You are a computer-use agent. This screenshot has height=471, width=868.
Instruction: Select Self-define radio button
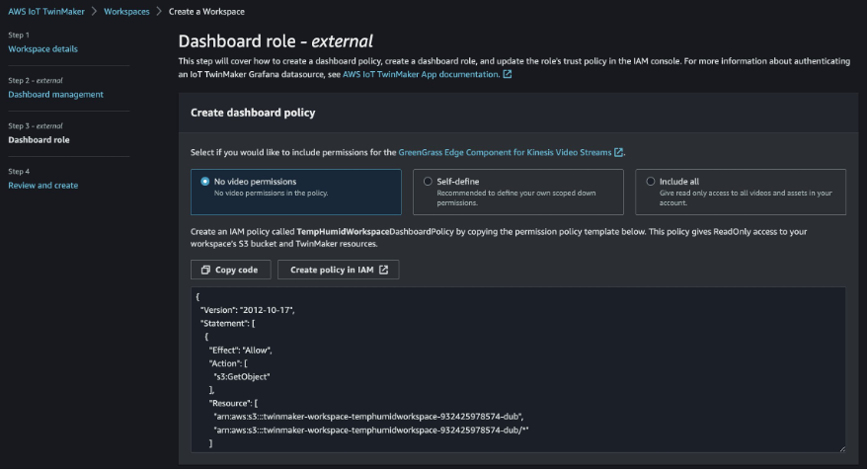coord(428,181)
